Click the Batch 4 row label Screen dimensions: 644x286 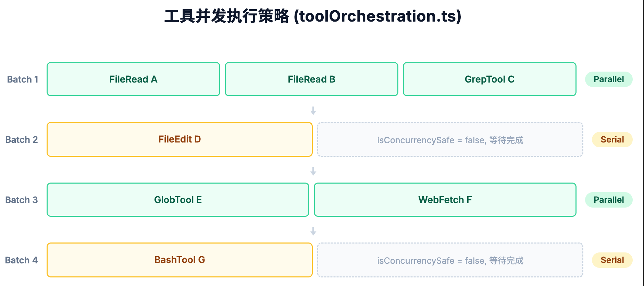coord(21,260)
